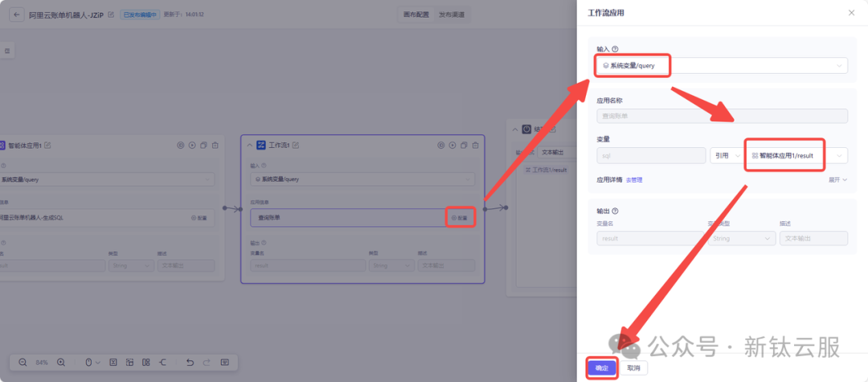Click the 工作流1/result tag in end node
Viewport: 868px width, 382px height.
(546, 170)
